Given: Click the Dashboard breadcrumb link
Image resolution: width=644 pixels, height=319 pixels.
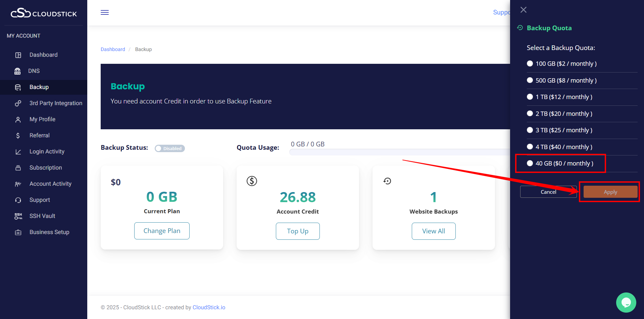Looking at the screenshot, I should [x=113, y=49].
